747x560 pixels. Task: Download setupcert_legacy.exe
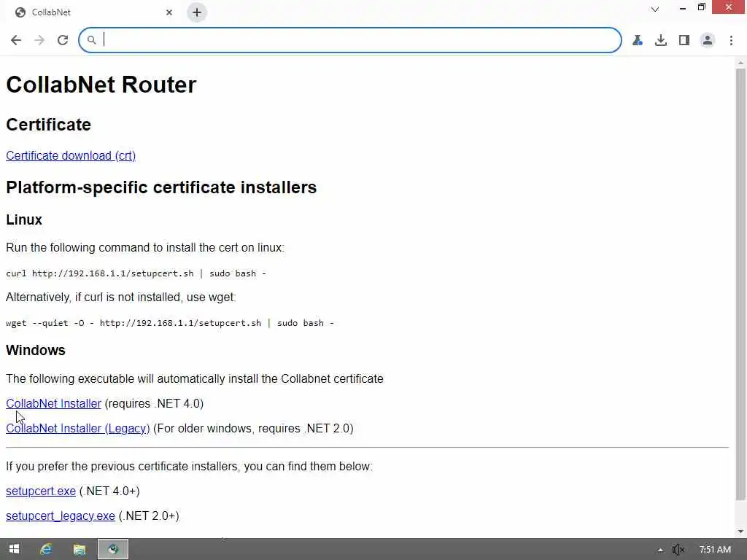[x=60, y=516]
